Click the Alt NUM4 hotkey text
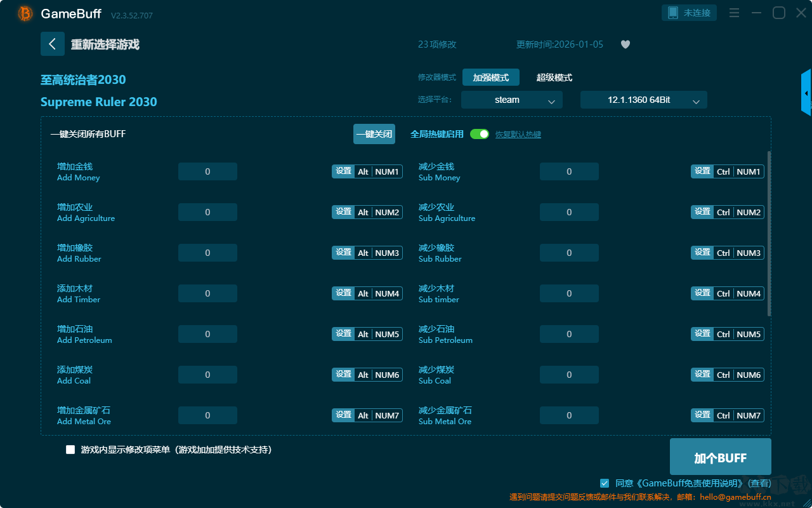Image resolution: width=812 pixels, height=508 pixels. 379,293
